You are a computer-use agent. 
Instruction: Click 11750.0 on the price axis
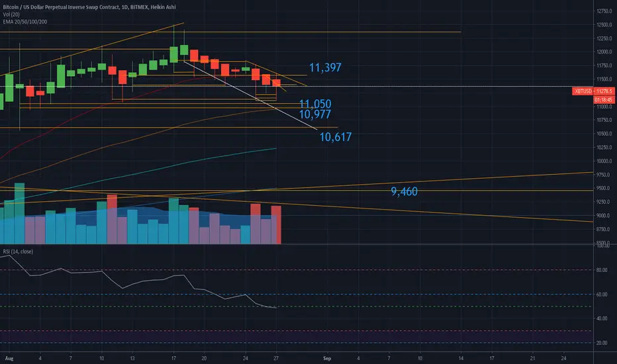604,66
